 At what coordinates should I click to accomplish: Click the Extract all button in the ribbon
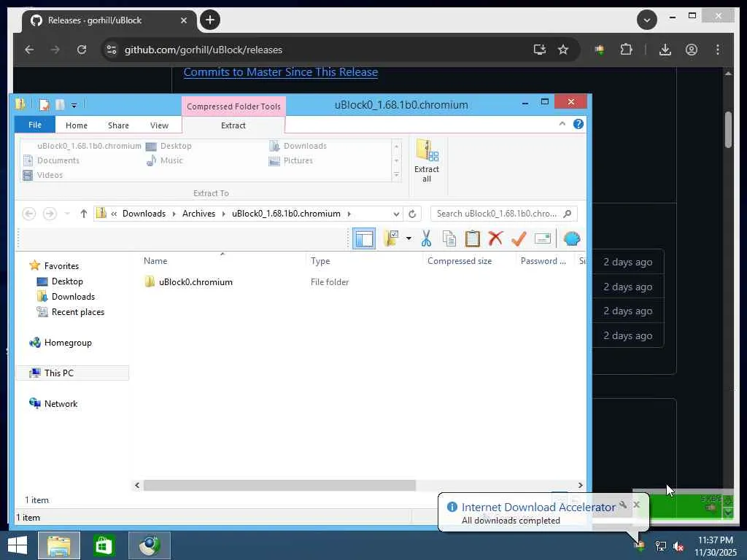click(426, 161)
